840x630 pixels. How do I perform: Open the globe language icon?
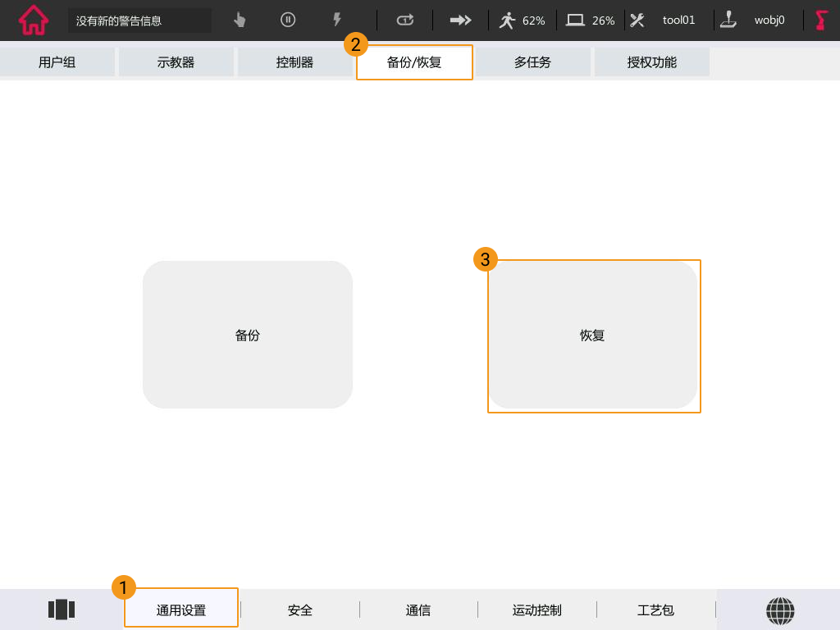[x=780, y=610]
